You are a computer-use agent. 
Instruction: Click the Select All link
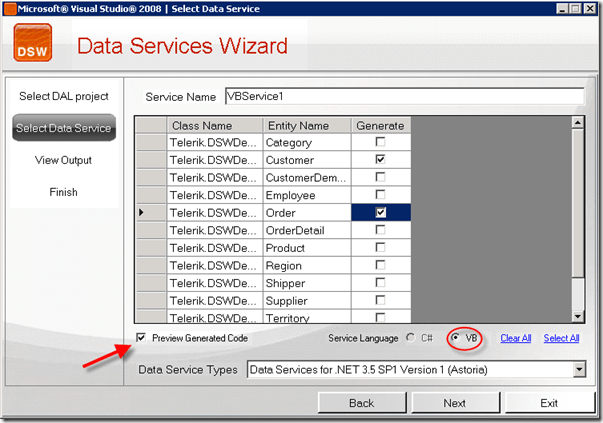click(x=561, y=338)
